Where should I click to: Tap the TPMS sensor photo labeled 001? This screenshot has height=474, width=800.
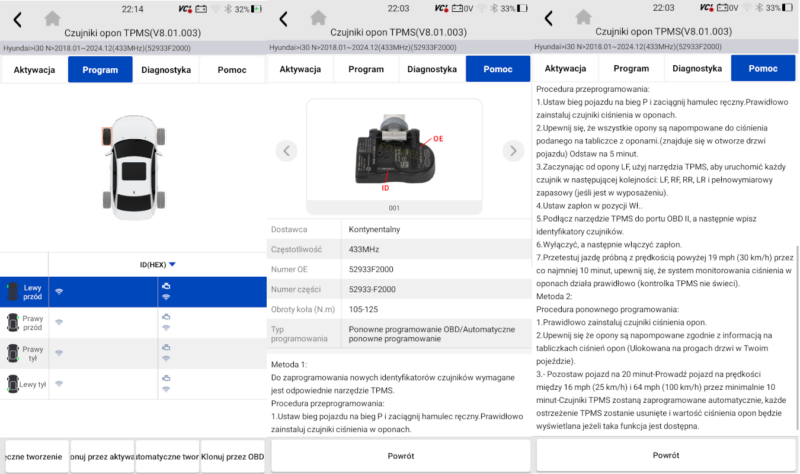click(x=400, y=155)
